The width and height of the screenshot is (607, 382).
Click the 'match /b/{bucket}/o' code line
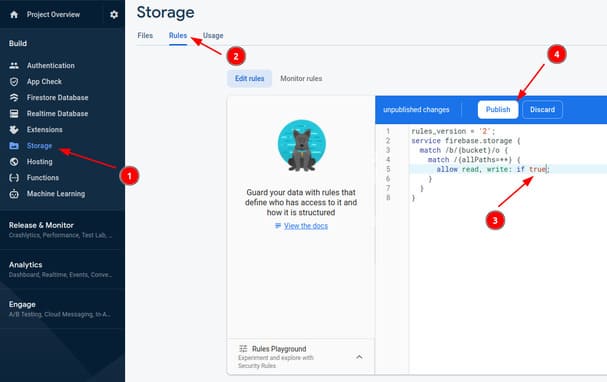click(x=463, y=150)
